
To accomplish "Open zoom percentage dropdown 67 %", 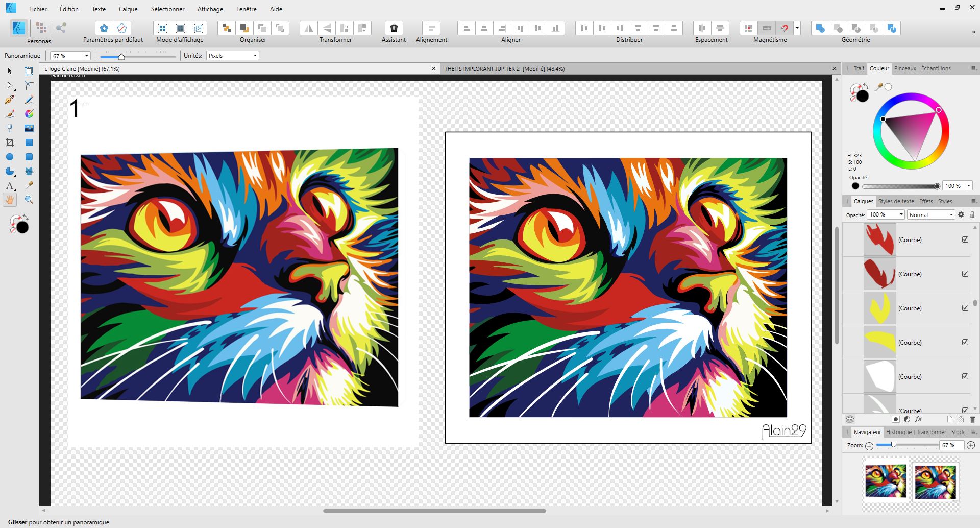I will [x=86, y=56].
